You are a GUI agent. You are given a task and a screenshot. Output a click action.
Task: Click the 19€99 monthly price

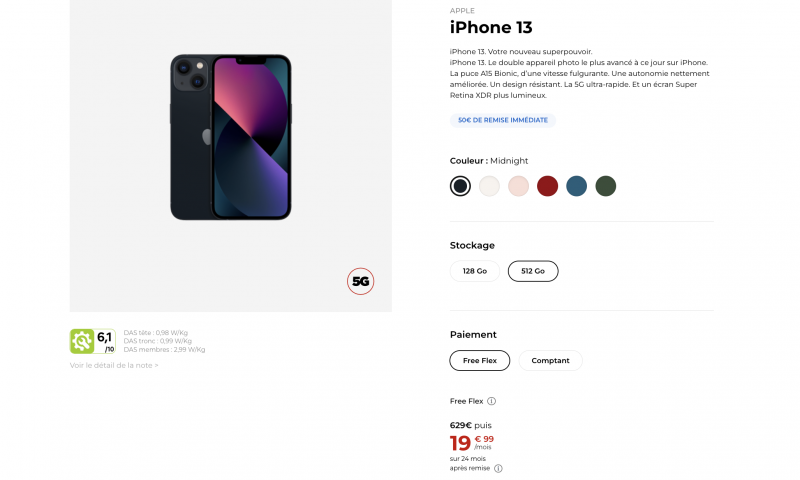tap(471, 443)
